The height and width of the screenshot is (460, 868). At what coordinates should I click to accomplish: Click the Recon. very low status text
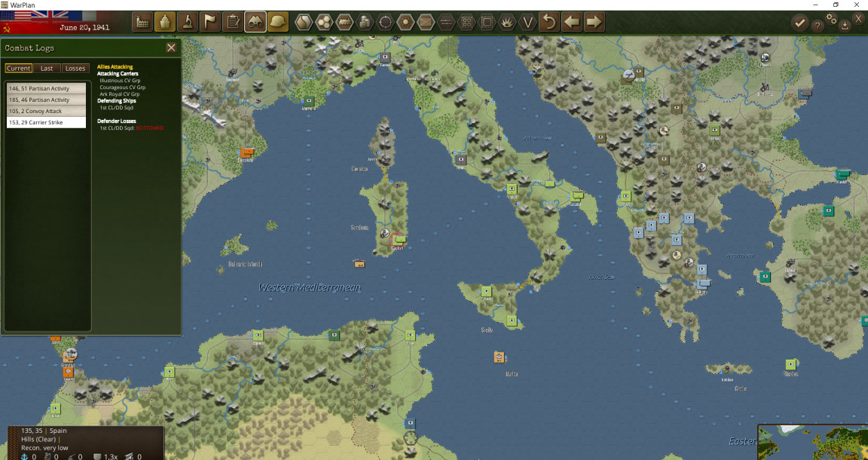(x=45, y=448)
